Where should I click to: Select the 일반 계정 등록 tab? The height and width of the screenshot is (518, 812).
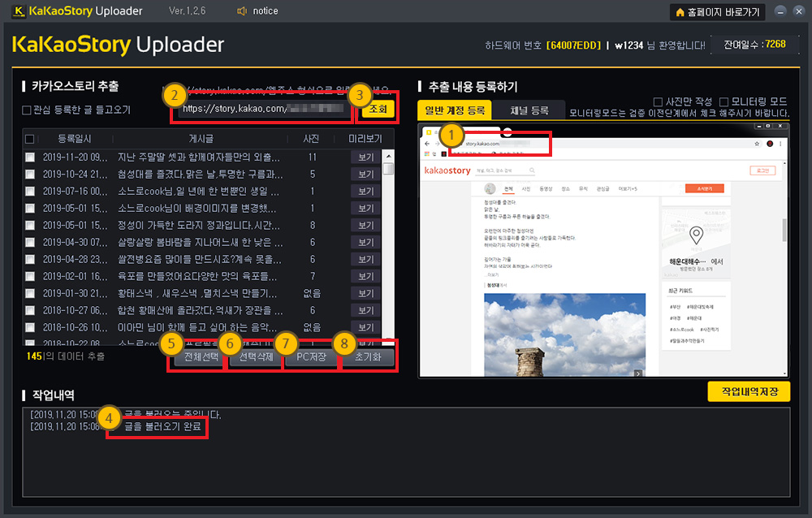click(x=454, y=111)
